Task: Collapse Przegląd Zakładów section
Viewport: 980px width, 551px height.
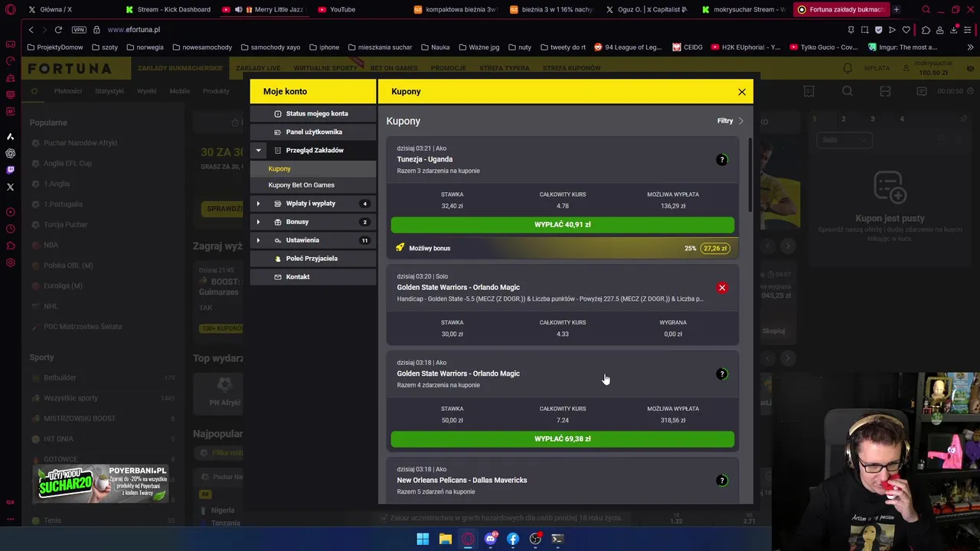Action: (x=258, y=150)
